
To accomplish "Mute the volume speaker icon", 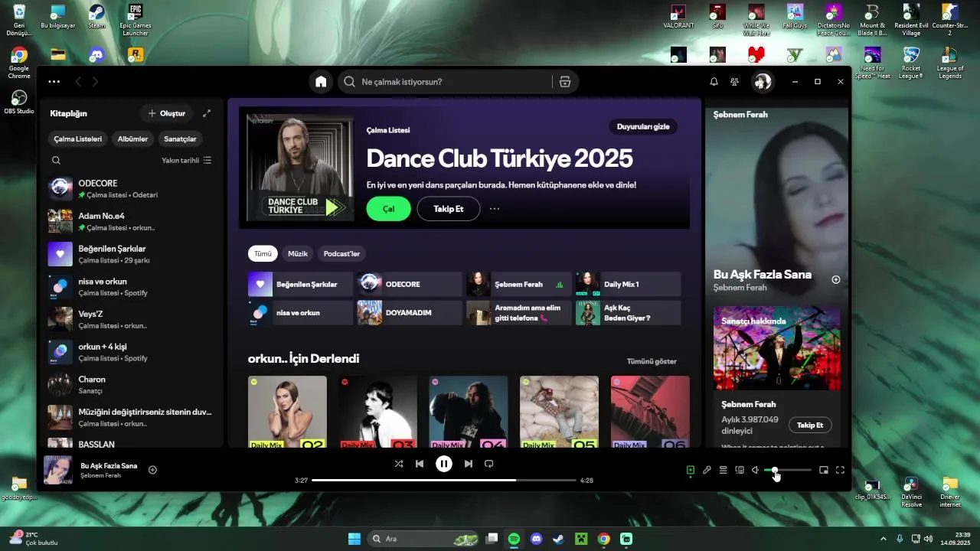I will point(755,470).
